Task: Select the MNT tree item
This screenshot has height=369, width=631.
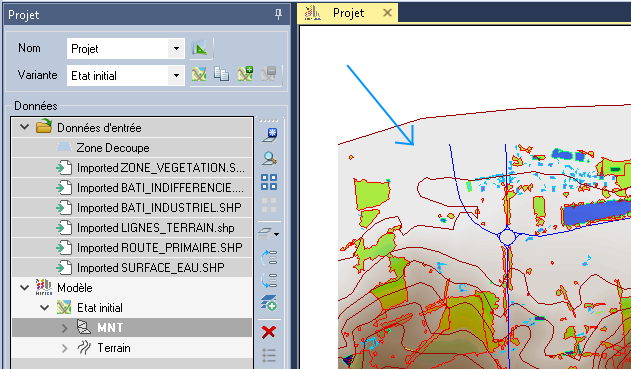Action: [132, 328]
